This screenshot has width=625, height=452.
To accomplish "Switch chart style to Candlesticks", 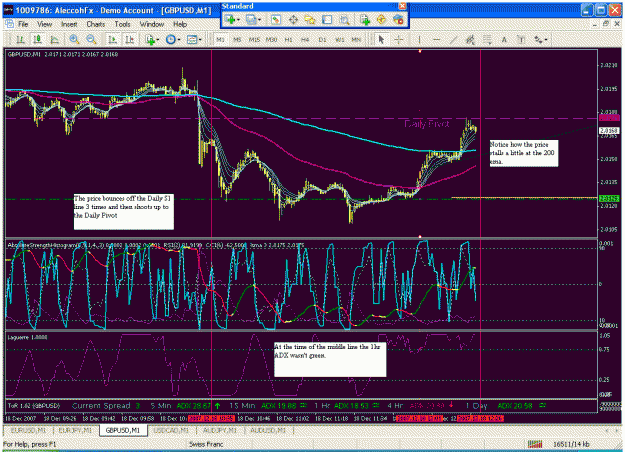I will point(37,39).
